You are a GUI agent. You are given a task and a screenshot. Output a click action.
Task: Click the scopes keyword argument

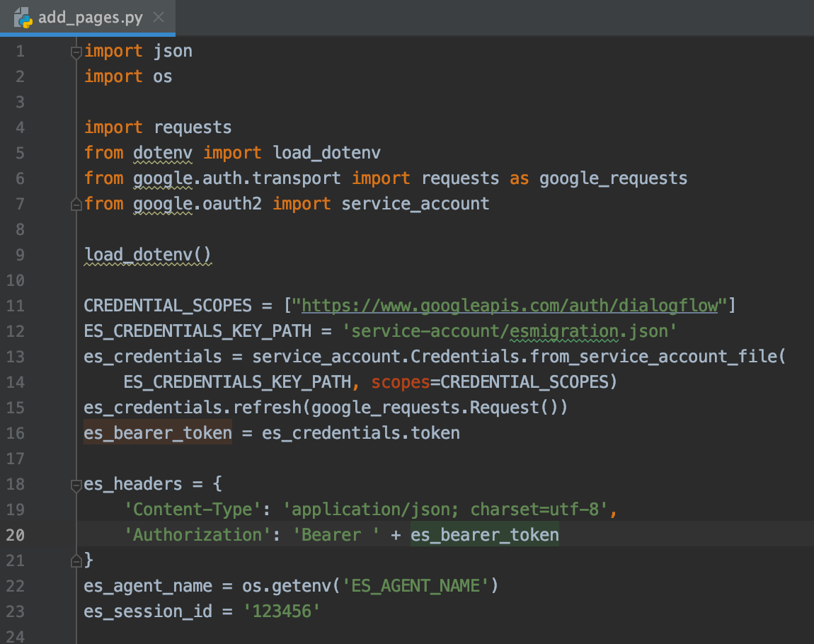coord(401,382)
